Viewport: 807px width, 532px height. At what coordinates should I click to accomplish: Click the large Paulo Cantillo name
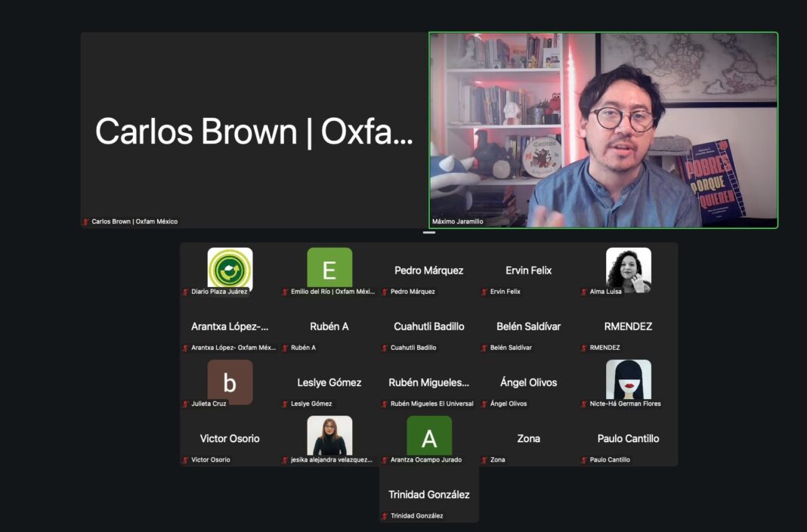coord(628,439)
